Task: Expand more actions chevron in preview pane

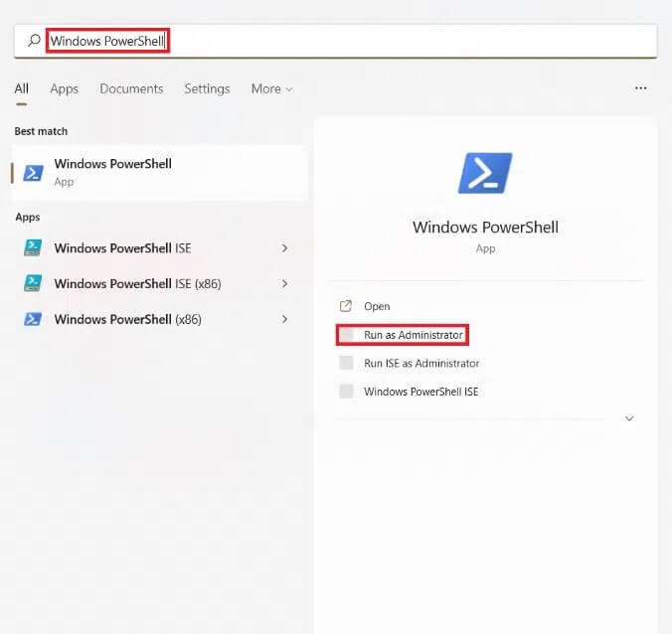Action: pos(629,418)
